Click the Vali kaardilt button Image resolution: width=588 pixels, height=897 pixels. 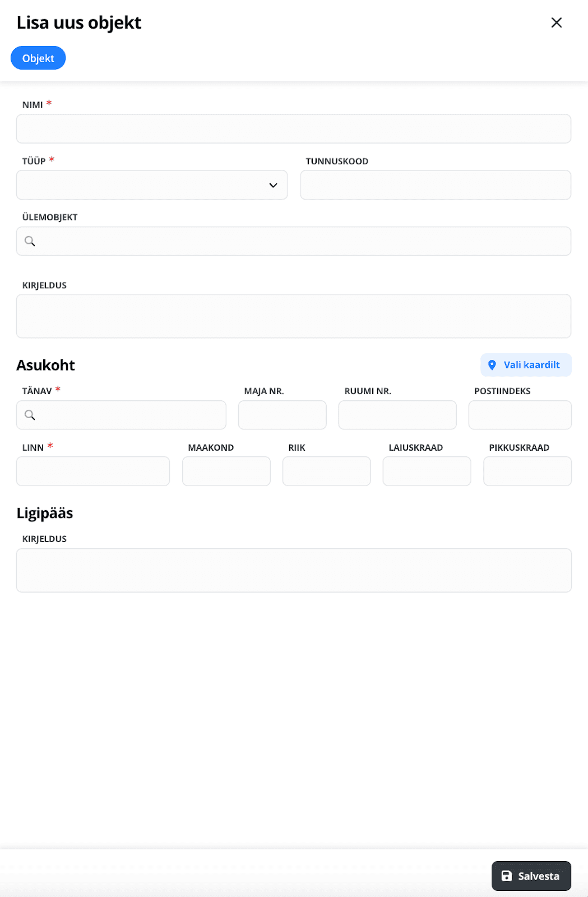(526, 365)
